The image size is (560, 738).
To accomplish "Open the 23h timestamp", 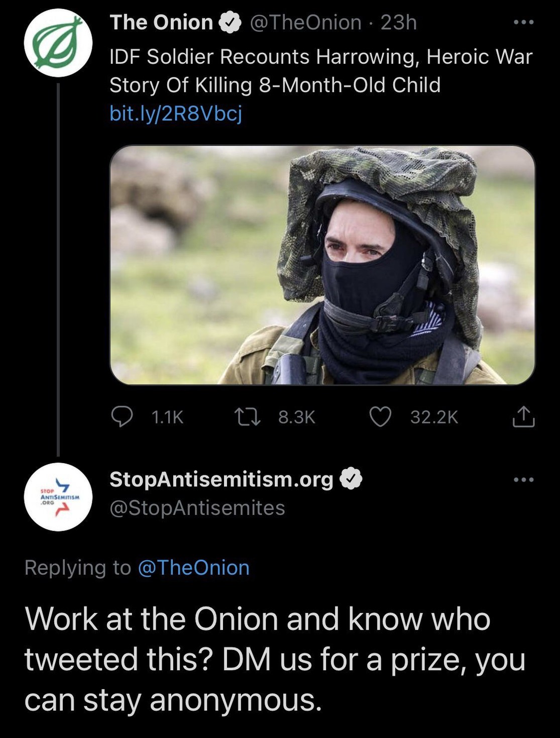I will pyautogui.click(x=399, y=23).
